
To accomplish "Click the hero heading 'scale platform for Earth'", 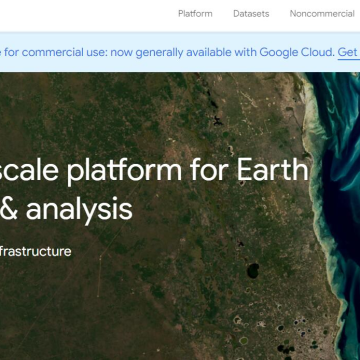I will (x=154, y=170).
